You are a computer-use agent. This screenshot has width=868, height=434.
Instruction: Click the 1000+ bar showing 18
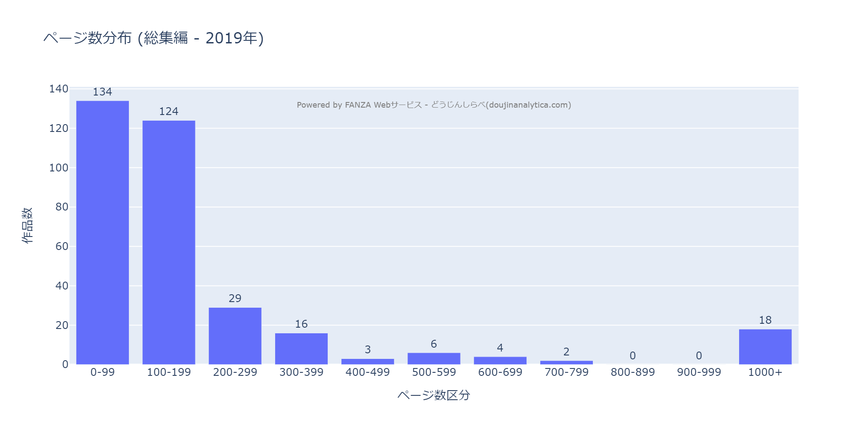pyautogui.click(x=765, y=347)
